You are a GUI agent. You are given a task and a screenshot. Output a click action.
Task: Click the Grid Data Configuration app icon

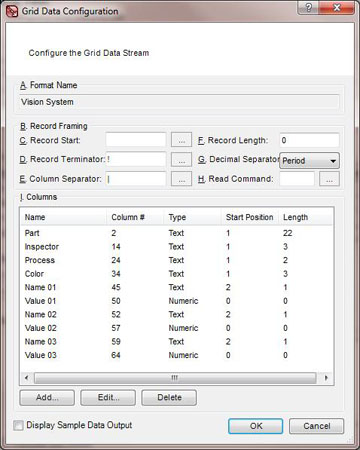tap(12, 11)
